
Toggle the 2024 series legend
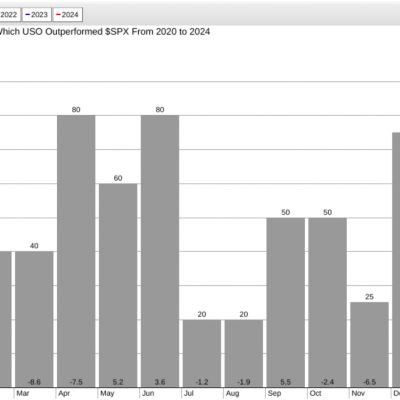click(x=68, y=15)
